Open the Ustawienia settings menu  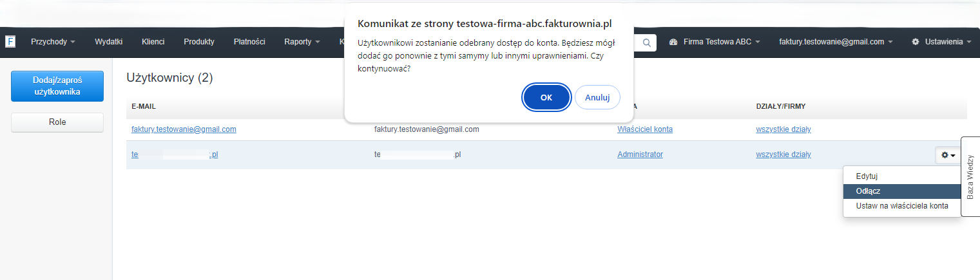click(941, 42)
